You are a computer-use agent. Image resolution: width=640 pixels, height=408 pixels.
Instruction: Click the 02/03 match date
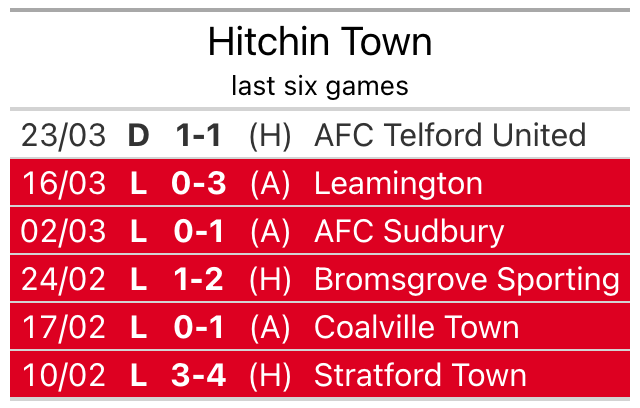[x=63, y=231]
